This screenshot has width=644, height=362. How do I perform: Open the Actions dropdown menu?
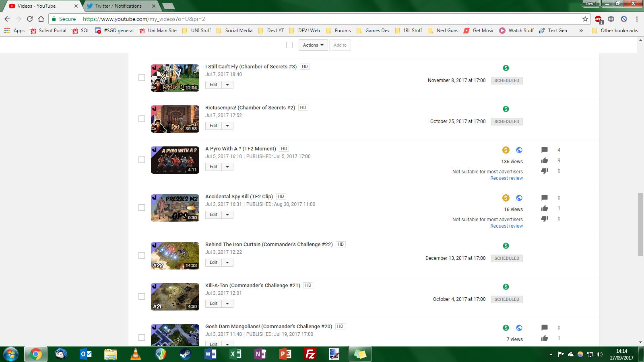(x=313, y=45)
